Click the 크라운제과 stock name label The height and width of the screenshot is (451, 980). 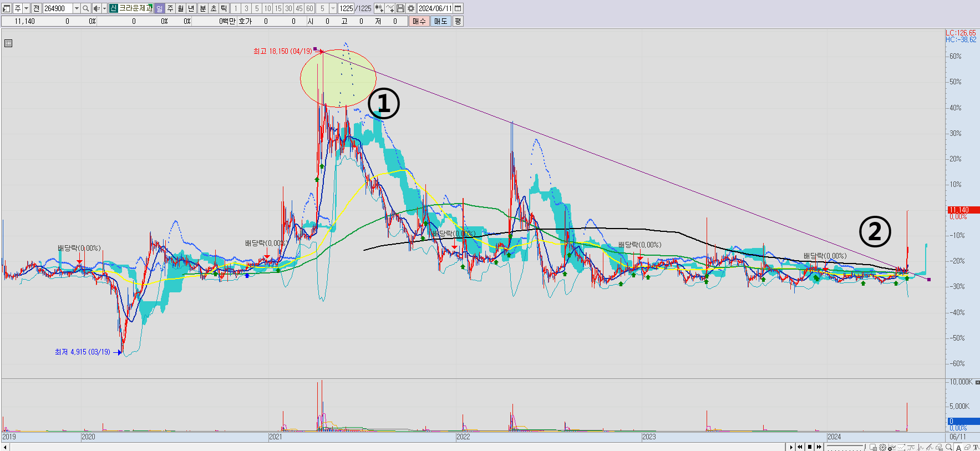coord(135,8)
